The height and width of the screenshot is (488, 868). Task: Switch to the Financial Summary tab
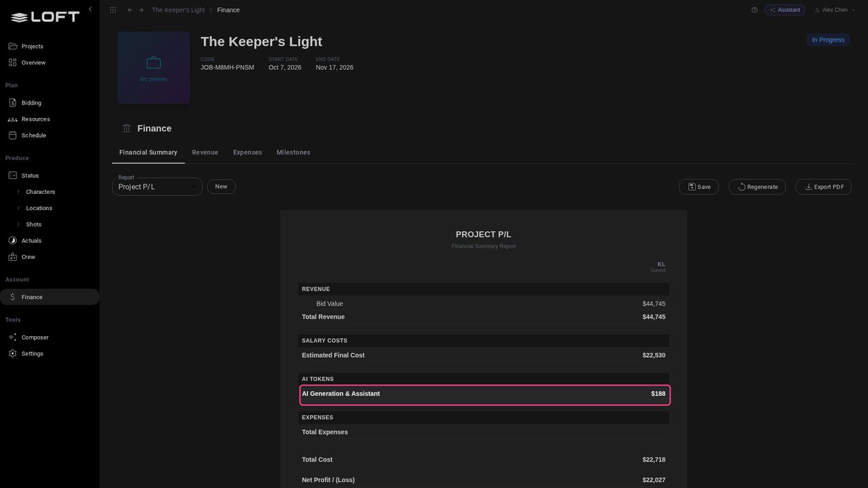coord(149,152)
